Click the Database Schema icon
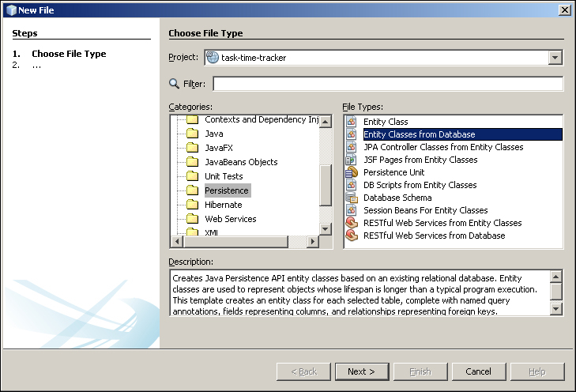The image size is (576, 392). pyautogui.click(x=352, y=198)
